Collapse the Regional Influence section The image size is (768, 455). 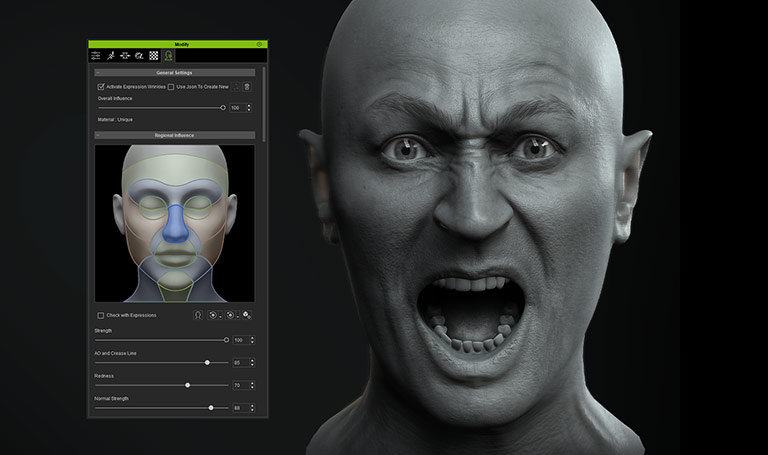pyautogui.click(x=98, y=135)
